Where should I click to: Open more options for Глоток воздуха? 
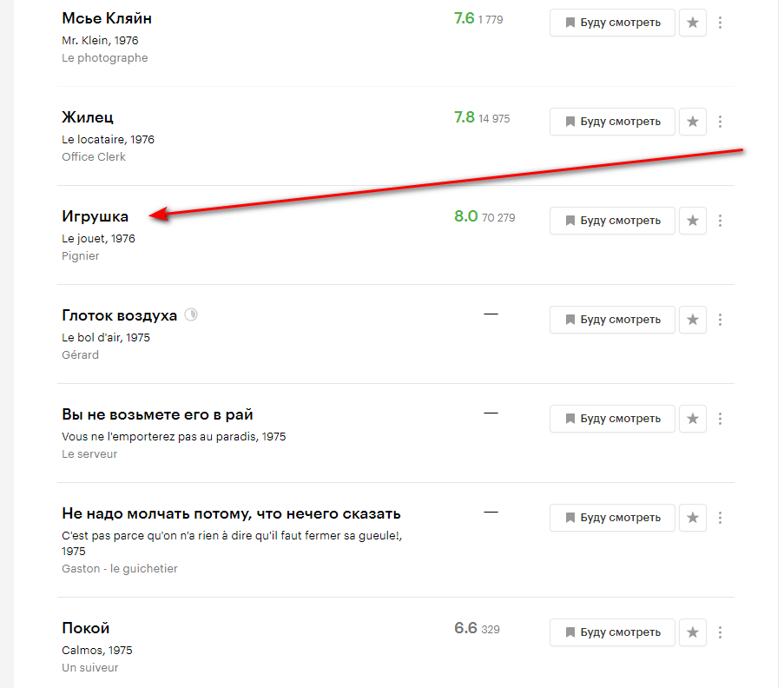click(720, 320)
